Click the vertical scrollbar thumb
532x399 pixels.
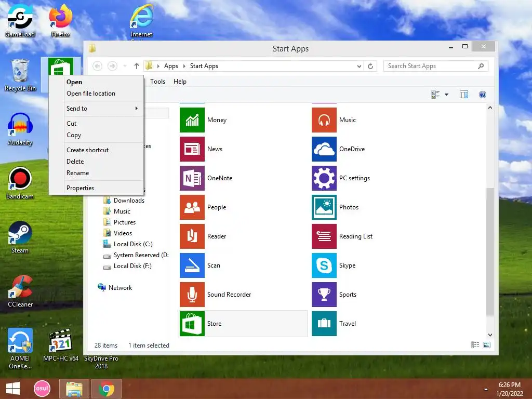point(490,252)
